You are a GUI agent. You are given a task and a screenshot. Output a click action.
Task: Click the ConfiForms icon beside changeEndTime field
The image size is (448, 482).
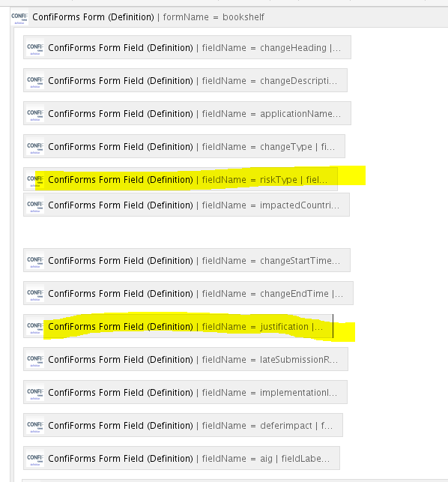click(x=35, y=293)
